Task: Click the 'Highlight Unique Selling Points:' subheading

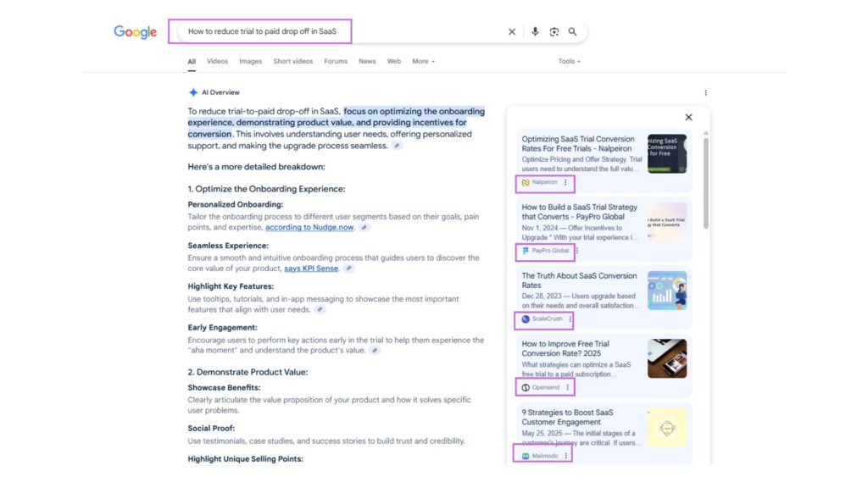Action: 245,458
